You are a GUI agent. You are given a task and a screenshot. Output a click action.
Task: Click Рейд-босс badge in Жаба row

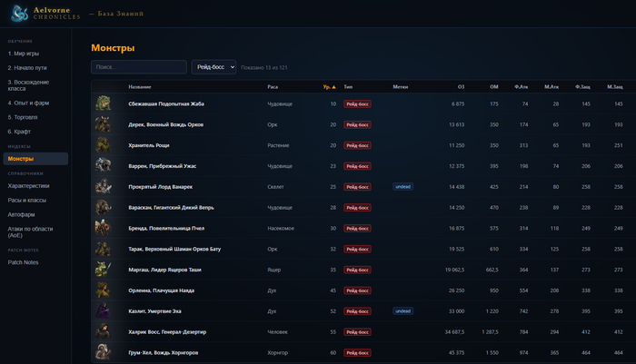(x=357, y=103)
